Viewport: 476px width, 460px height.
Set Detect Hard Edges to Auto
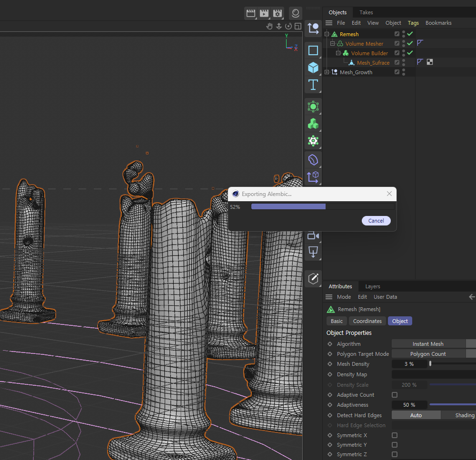coord(416,415)
